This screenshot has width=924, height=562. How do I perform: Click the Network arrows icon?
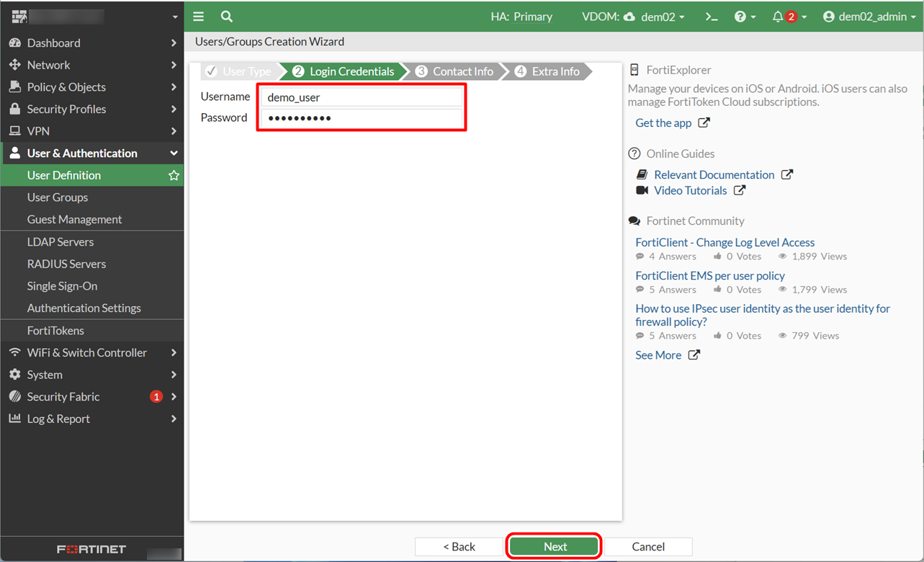pos(14,65)
